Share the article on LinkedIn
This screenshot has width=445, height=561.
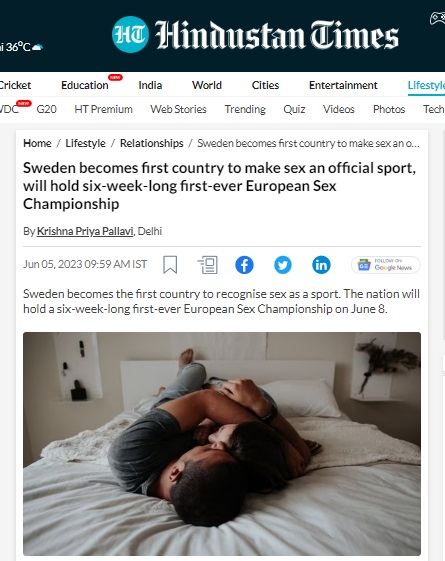tap(321, 265)
